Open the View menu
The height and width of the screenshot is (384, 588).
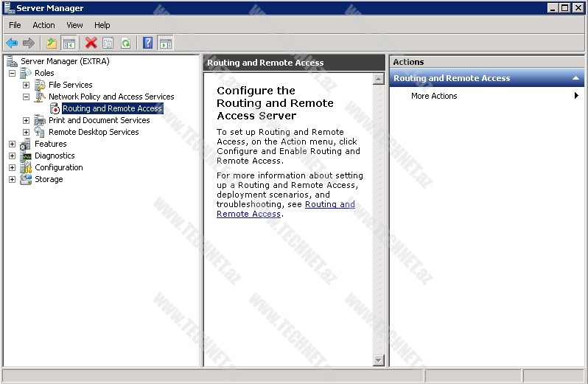click(x=74, y=25)
